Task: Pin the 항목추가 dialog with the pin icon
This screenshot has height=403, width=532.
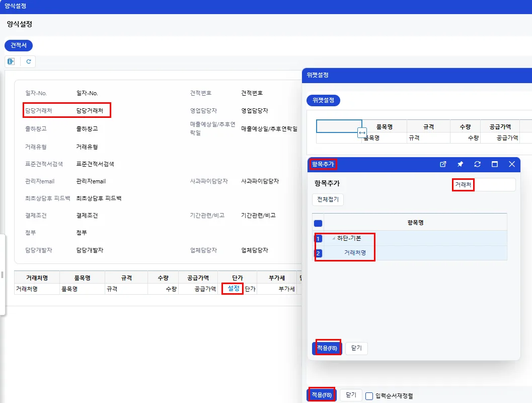Action: pyautogui.click(x=460, y=164)
